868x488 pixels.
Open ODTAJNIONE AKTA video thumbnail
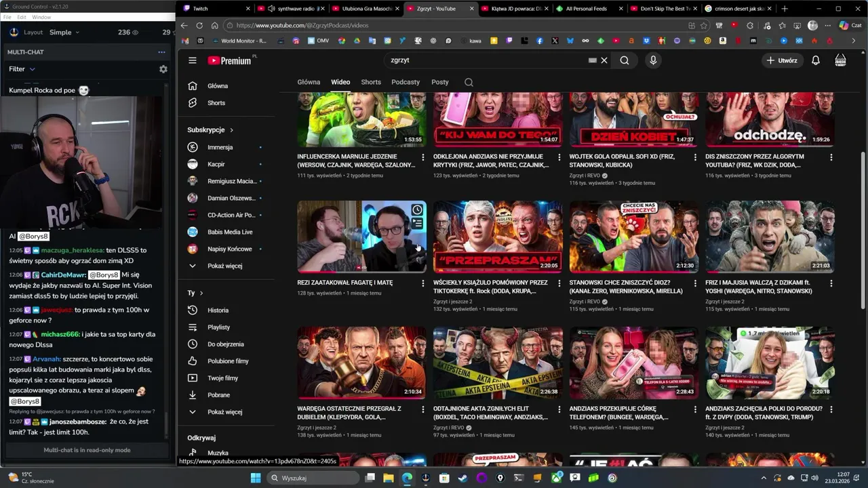click(x=498, y=363)
